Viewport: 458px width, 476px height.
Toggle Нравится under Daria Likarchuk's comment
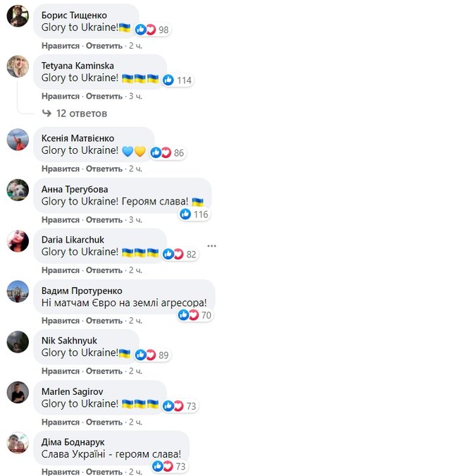(x=61, y=270)
